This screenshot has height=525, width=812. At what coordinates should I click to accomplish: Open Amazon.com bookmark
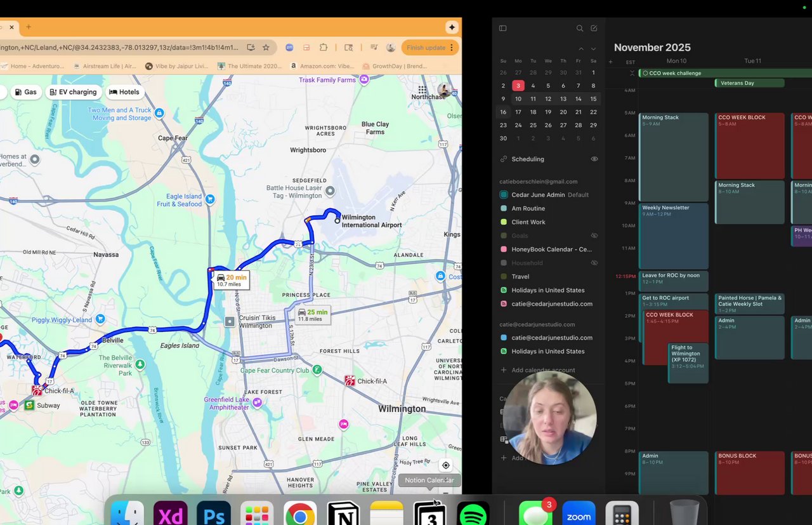tap(323, 65)
